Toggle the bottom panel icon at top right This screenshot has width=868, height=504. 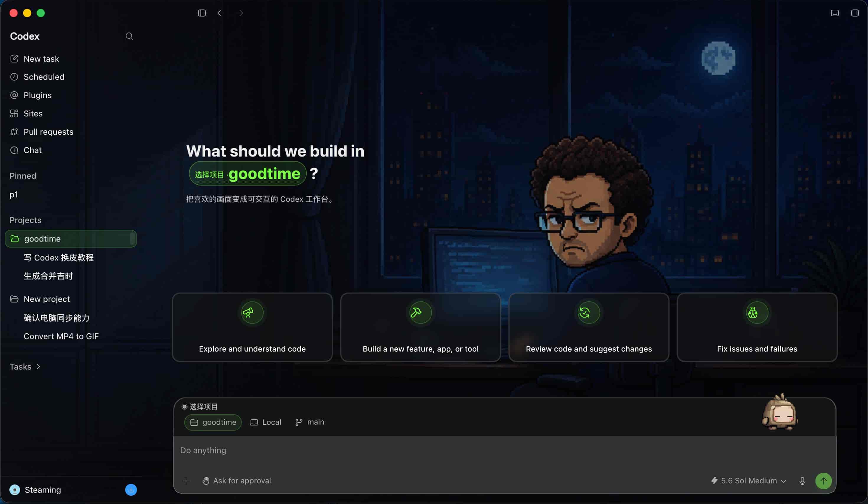point(835,13)
